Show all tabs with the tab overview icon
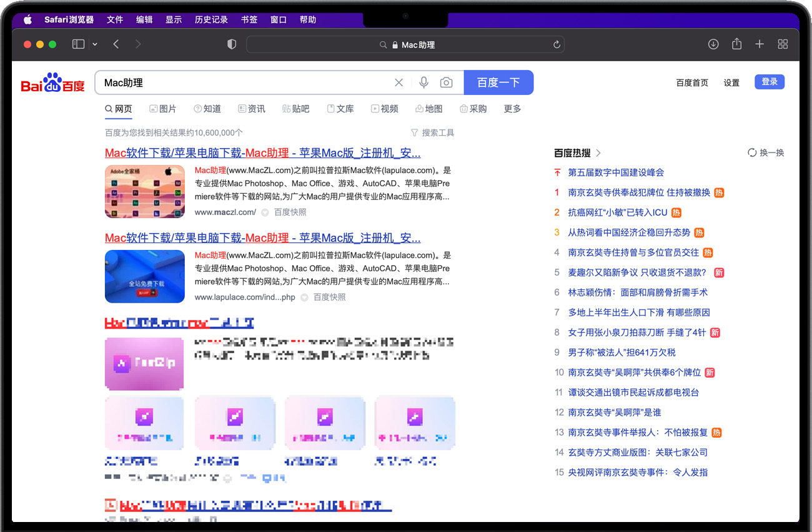This screenshot has width=812, height=532. [x=783, y=44]
